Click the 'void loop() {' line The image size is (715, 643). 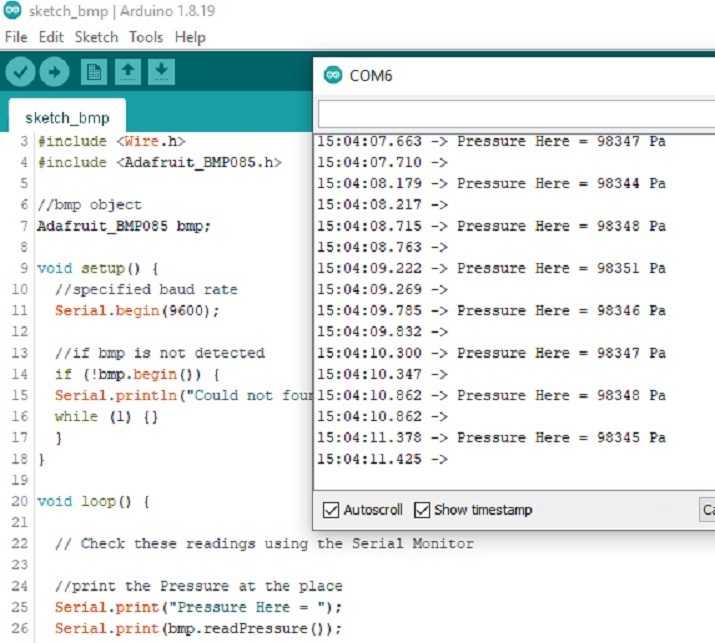[93, 502]
